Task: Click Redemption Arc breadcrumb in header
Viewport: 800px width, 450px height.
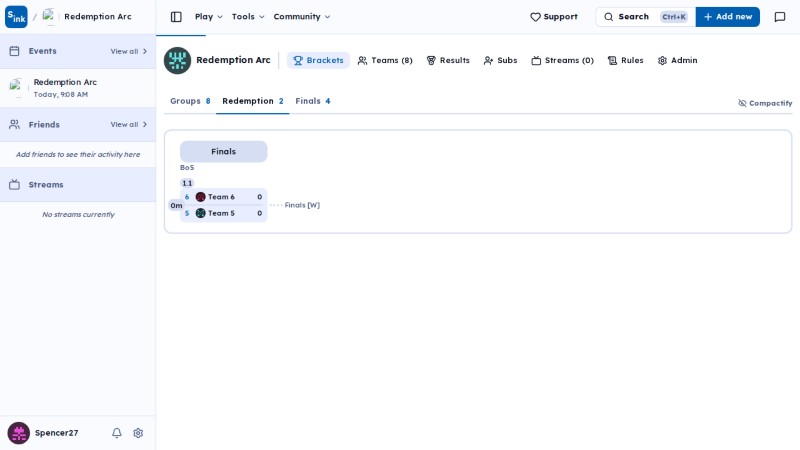Action: 98,17
